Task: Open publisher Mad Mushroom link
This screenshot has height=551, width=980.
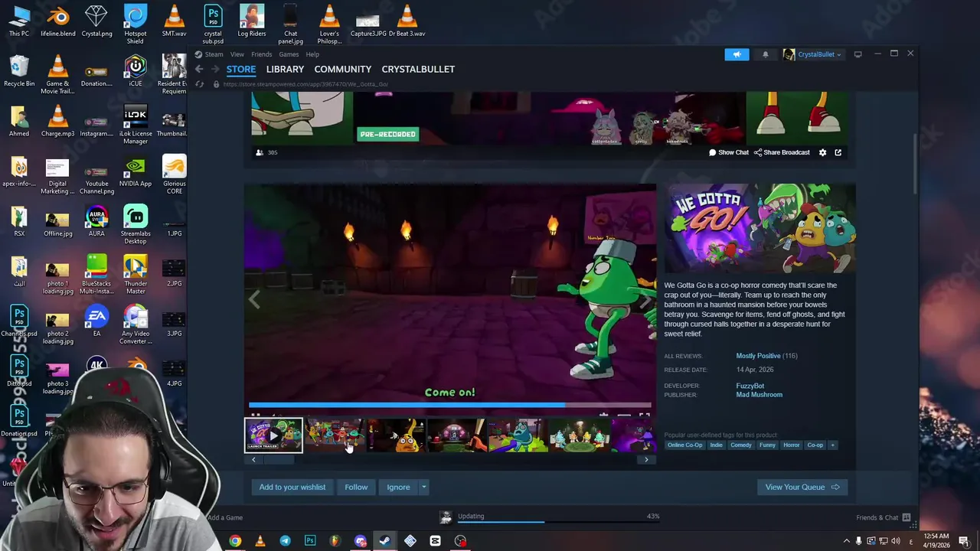Action: pyautogui.click(x=759, y=395)
